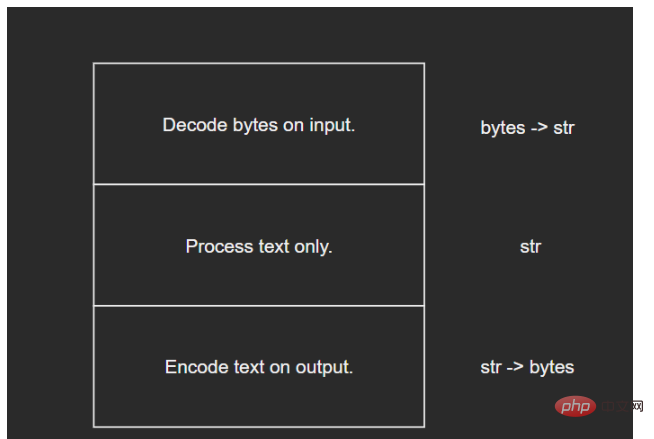
Task: Click the "str -> bytes" label
Action: pos(527,367)
